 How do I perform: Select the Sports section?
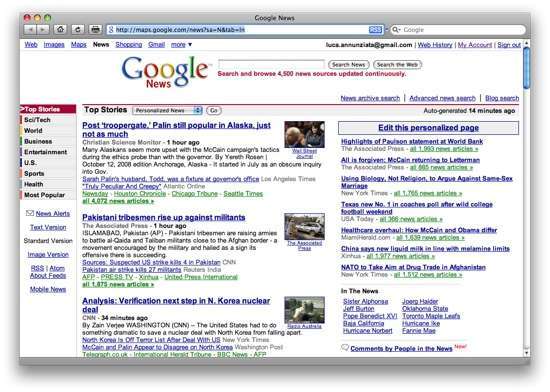pos(48,174)
